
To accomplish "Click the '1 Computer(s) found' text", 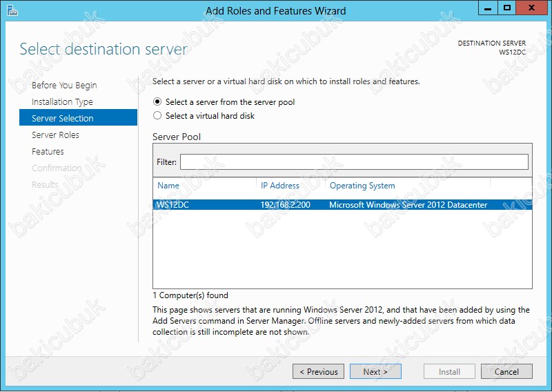I will pos(190,295).
